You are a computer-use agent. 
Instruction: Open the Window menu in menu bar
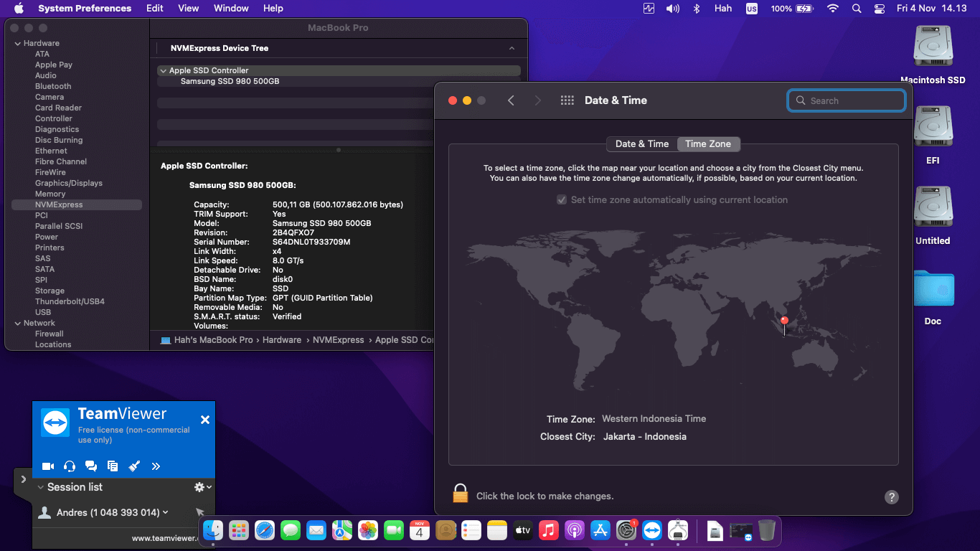(231, 9)
